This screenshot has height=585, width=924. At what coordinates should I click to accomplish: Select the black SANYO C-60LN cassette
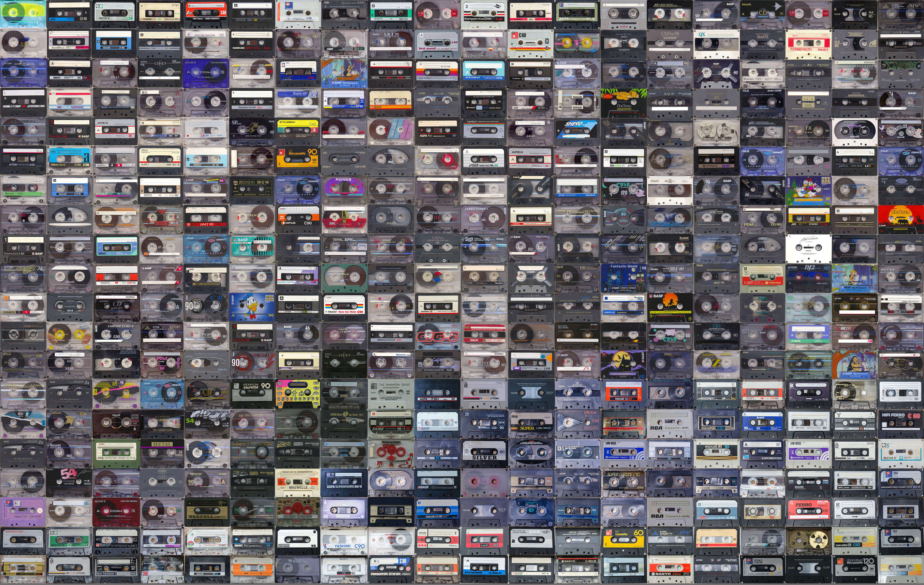click(x=577, y=570)
